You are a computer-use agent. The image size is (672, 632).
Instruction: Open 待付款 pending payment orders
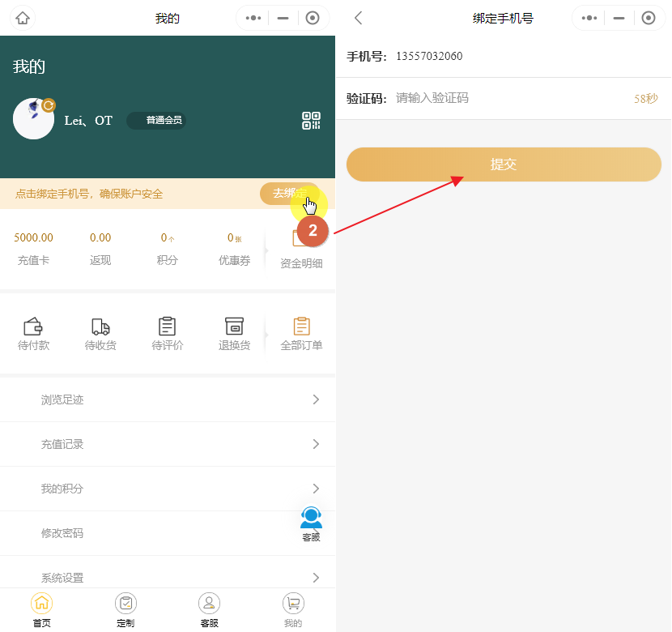pyautogui.click(x=33, y=334)
